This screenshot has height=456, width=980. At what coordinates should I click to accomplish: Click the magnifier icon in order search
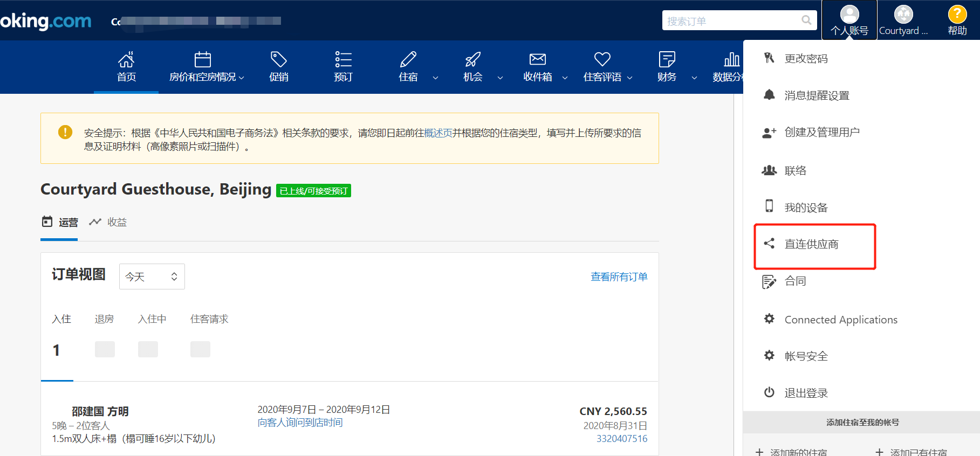pos(806,20)
